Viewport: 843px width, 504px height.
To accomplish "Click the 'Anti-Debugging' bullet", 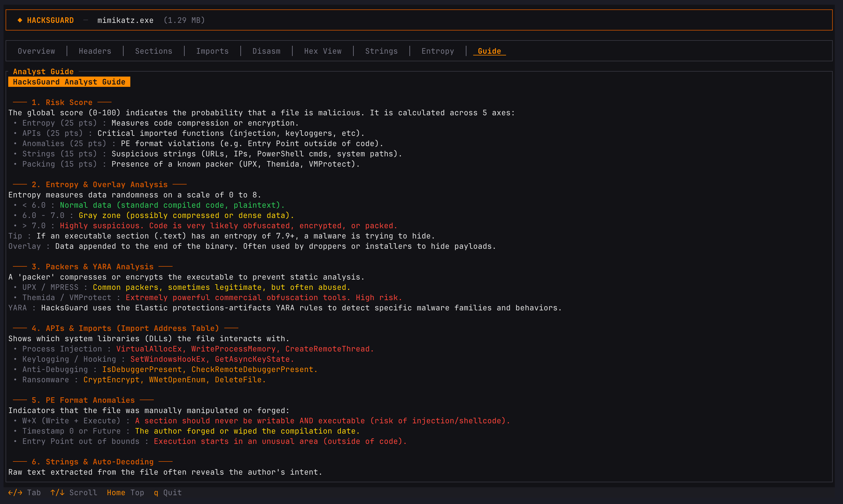I will 166,370.
